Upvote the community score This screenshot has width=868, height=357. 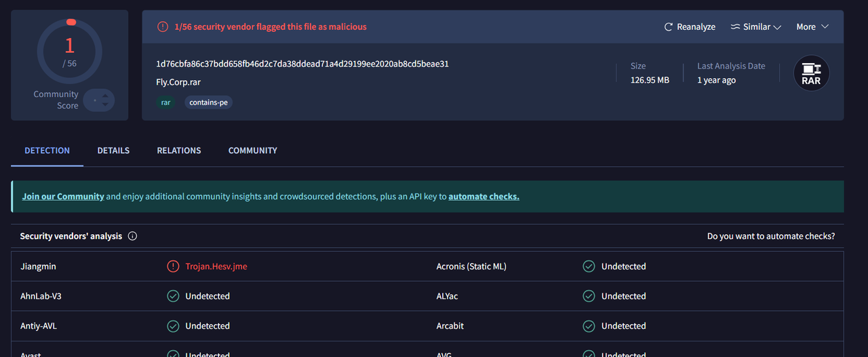pos(105,96)
